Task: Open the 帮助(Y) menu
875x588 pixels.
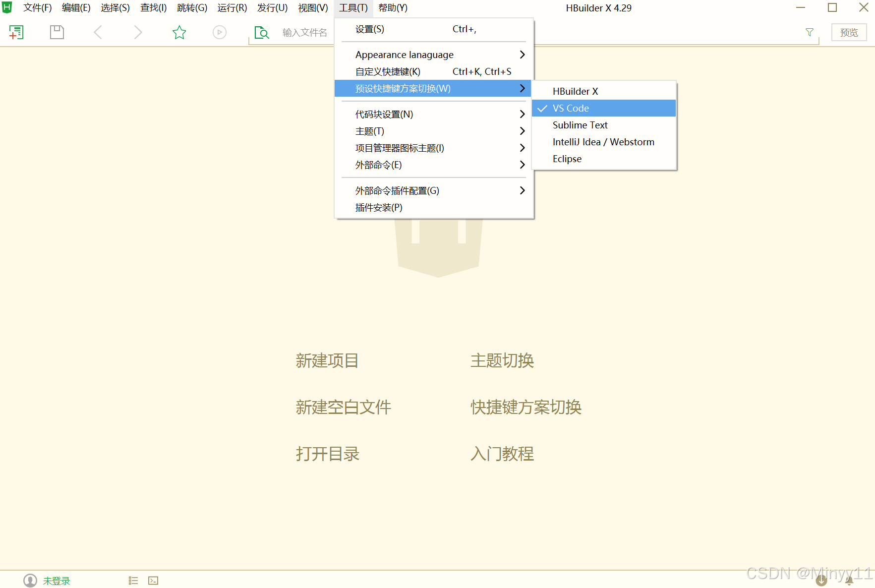Action: (393, 8)
